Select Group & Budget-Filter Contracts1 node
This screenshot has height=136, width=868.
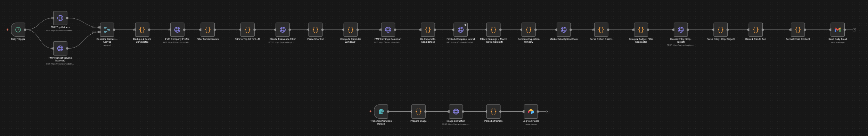pyautogui.click(x=641, y=30)
